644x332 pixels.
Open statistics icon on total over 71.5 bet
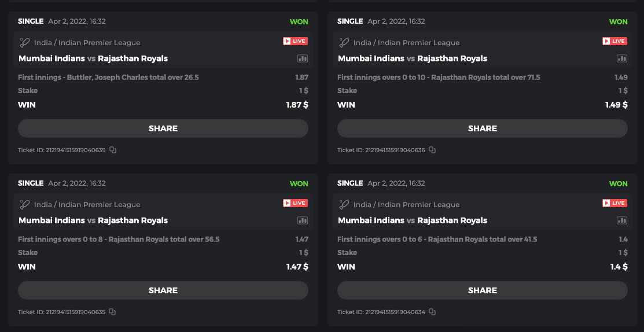[622, 58]
